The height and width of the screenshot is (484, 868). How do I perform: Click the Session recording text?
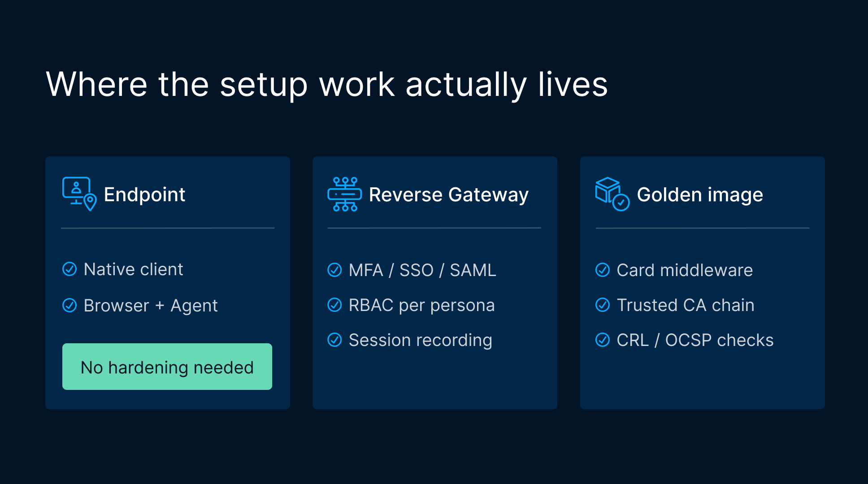point(421,341)
